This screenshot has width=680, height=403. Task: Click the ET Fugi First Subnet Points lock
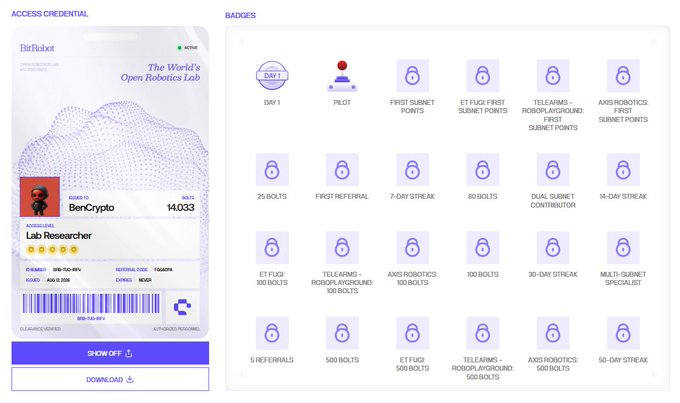(483, 75)
